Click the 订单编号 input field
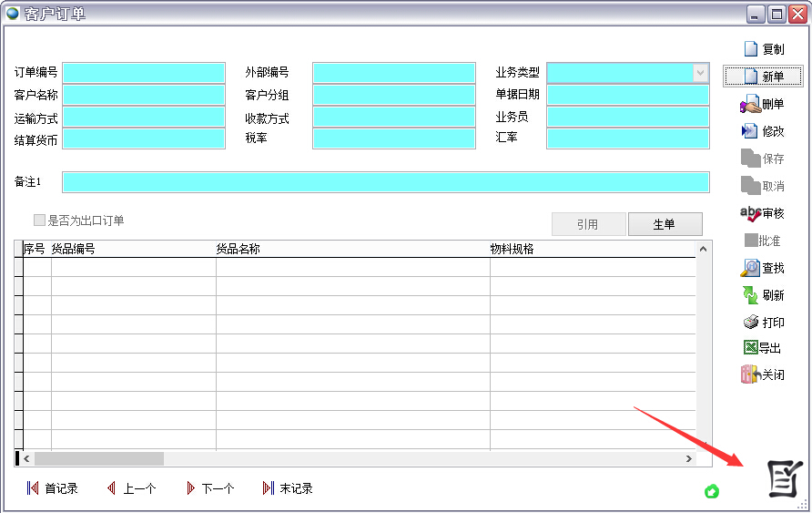 [143, 73]
